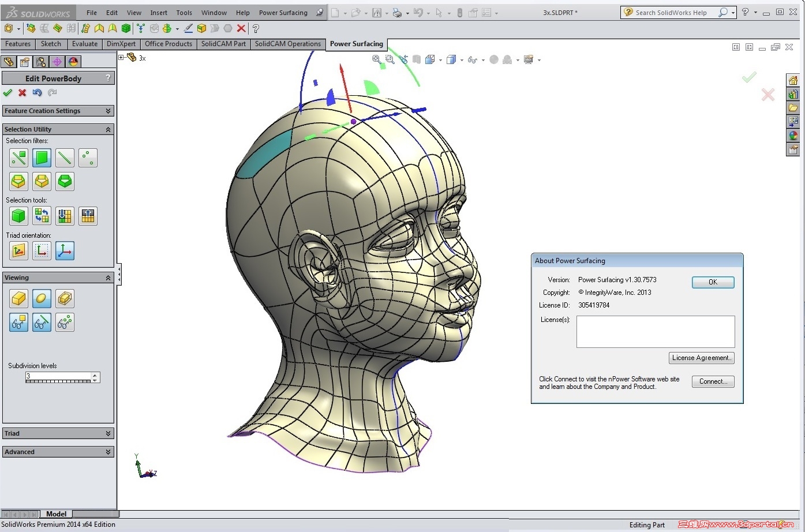
Task: Select the solid green polygon filter icon
Action: pos(65,181)
